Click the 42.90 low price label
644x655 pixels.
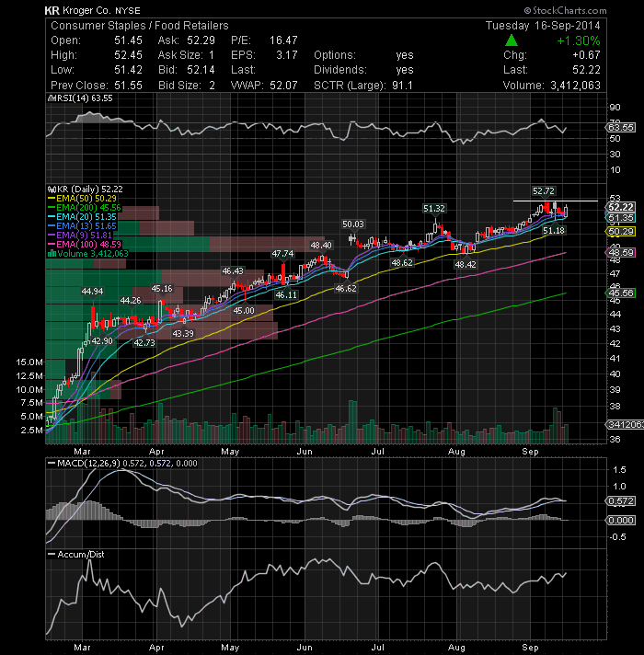[102, 341]
